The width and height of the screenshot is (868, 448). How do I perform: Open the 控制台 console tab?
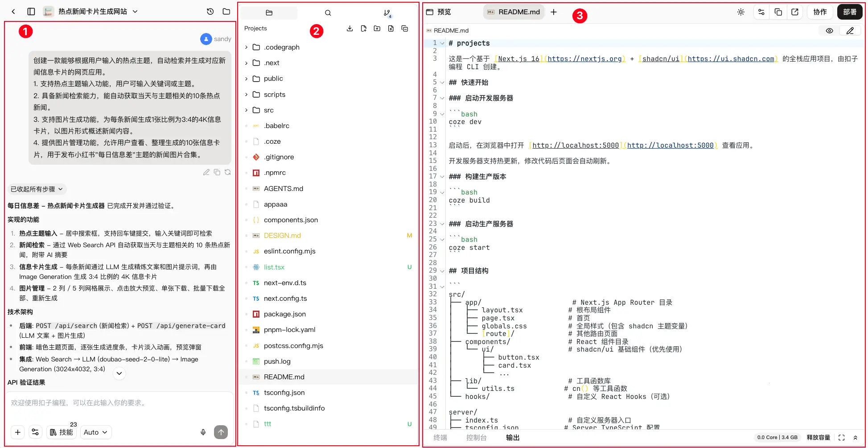pyautogui.click(x=477, y=438)
